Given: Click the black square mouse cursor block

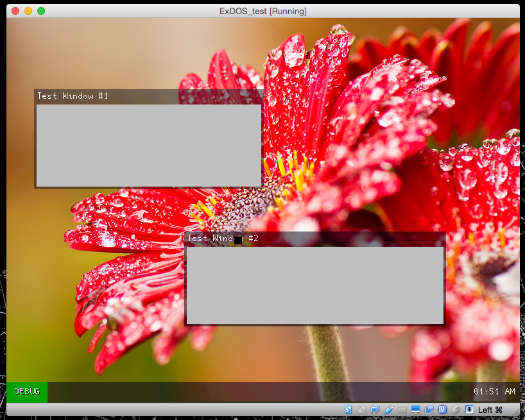Looking at the screenshot, I should [238, 240].
